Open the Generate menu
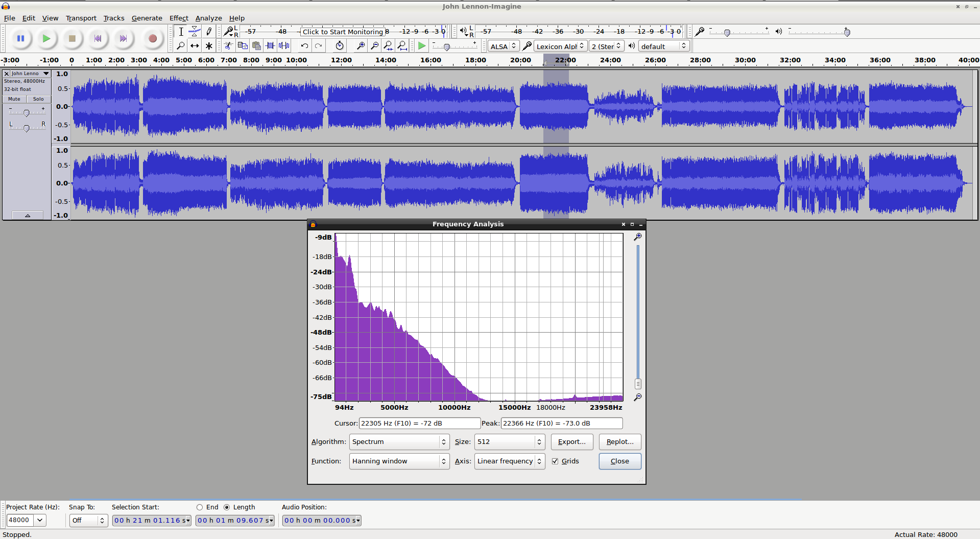 pyautogui.click(x=147, y=18)
